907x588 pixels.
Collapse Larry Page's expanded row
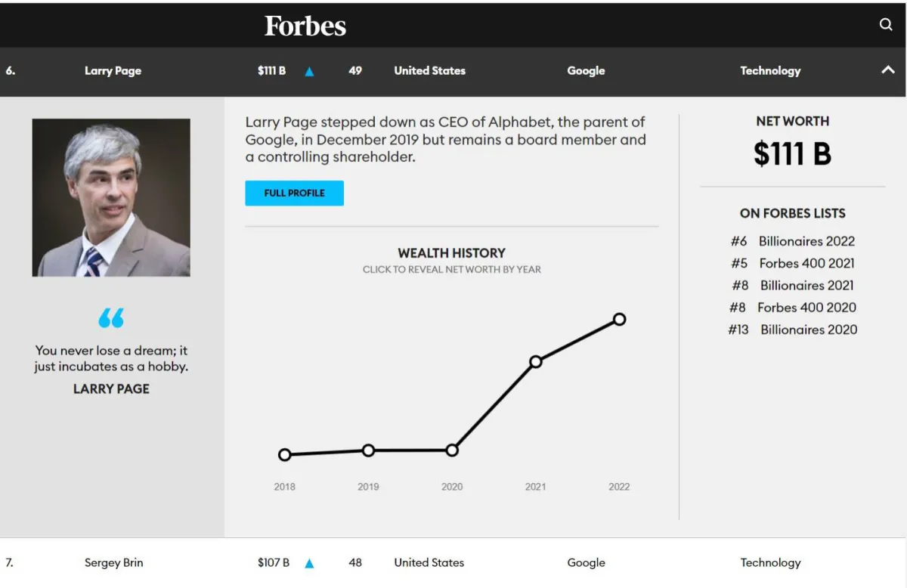(x=888, y=70)
